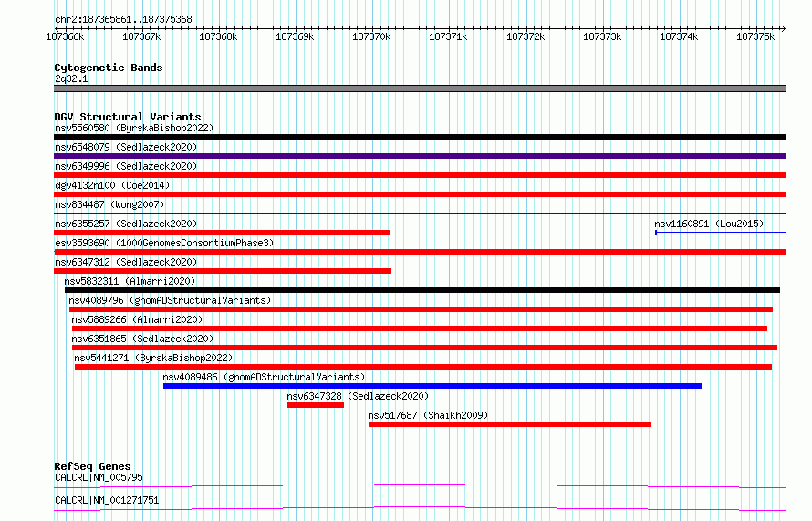Open nsv6351865 (Sedlazeck2020) label

142,339
